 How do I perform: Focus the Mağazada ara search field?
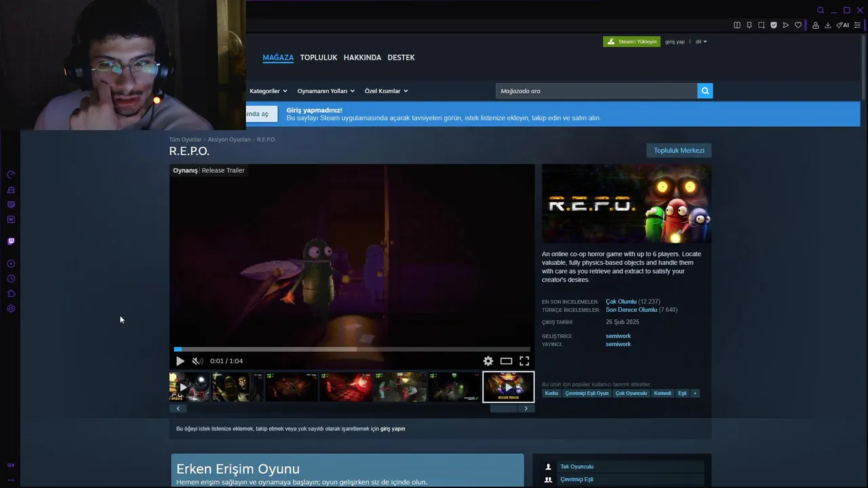pyautogui.click(x=597, y=91)
